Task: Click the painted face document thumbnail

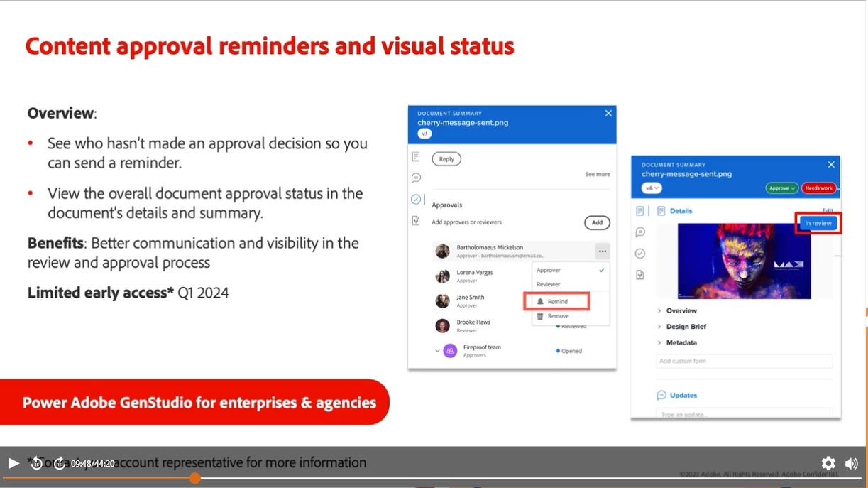Action: (745, 261)
